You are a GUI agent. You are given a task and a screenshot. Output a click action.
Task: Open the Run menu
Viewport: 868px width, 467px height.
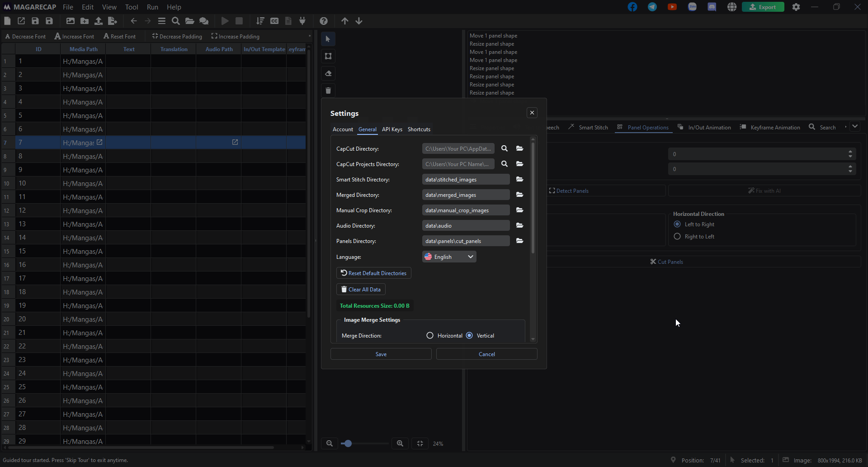pos(152,7)
